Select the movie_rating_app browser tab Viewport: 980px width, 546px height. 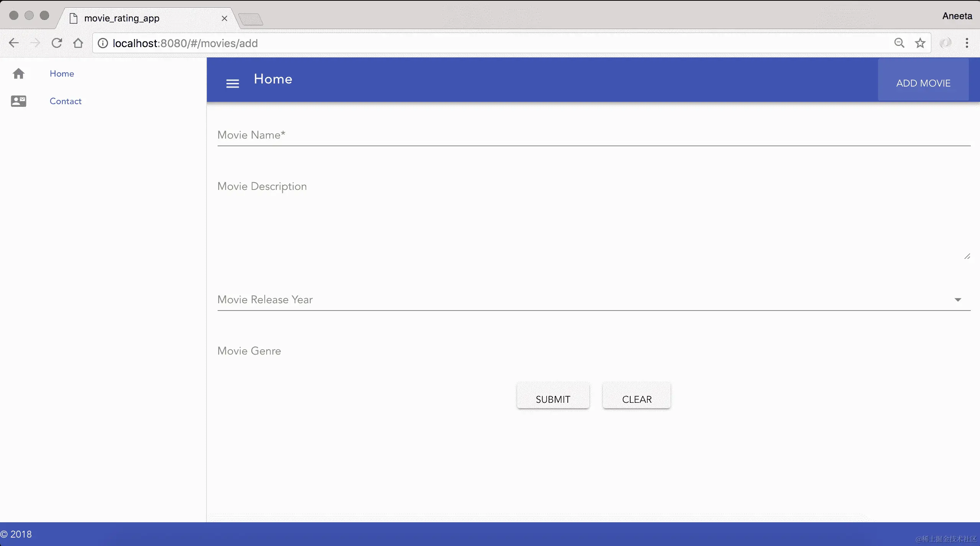pyautogui.click(x=122, y=18)
